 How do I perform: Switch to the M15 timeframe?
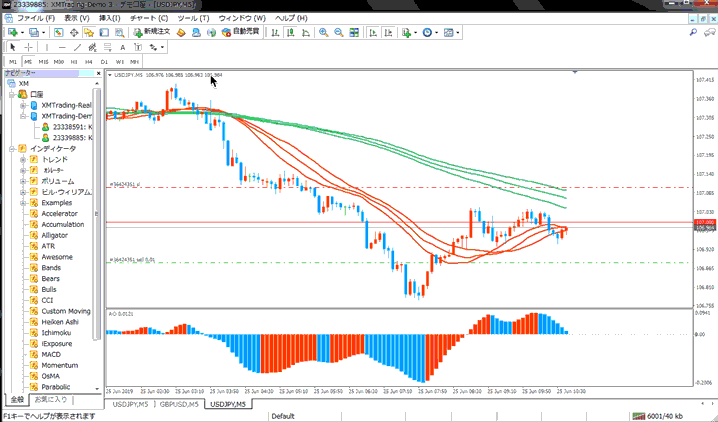click(x=43, y=62)
